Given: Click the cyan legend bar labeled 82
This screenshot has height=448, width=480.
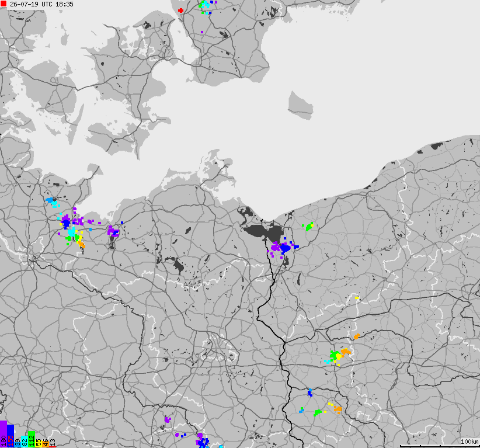Looking at the screenshot, I should tap(25, 441).
